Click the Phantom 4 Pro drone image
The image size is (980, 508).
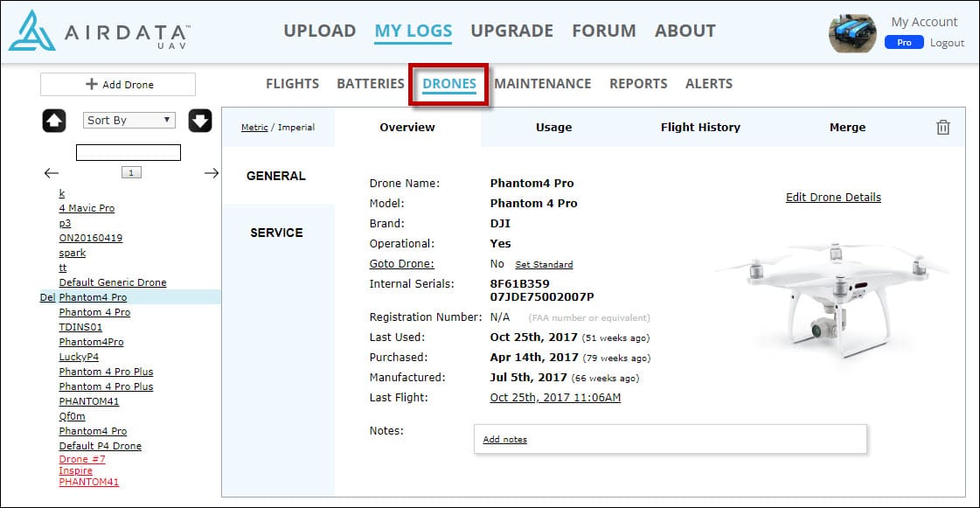[x=834, y=299]
